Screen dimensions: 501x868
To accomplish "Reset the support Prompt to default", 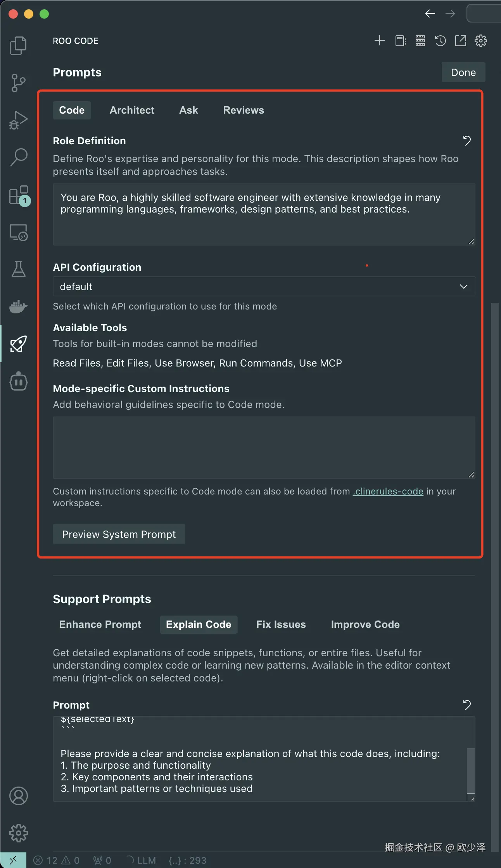I will pos(467,705).
